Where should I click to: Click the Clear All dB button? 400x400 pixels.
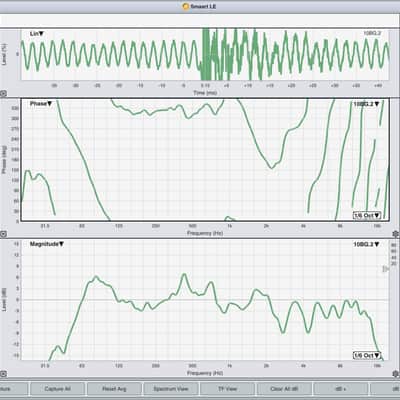(284, 389)
